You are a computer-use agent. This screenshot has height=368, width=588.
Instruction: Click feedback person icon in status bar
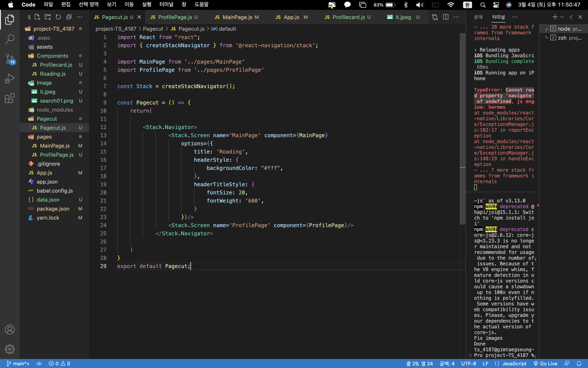click(x=567, y=363)
